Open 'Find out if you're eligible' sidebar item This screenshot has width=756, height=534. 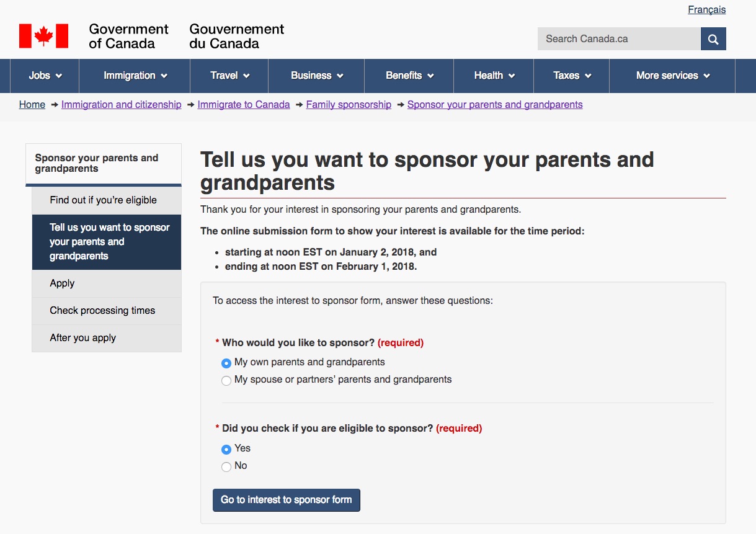pos(103,200)
